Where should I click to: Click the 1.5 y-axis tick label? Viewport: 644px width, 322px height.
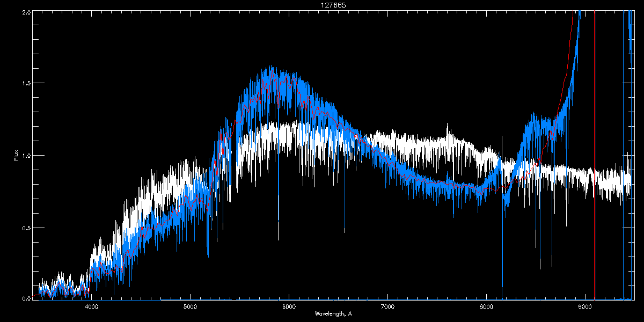point(25,84)
